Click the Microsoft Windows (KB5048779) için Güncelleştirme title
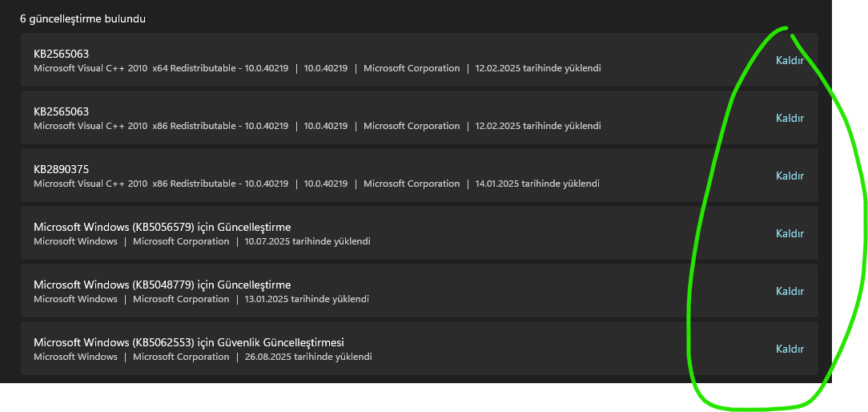 click(162, 285)
